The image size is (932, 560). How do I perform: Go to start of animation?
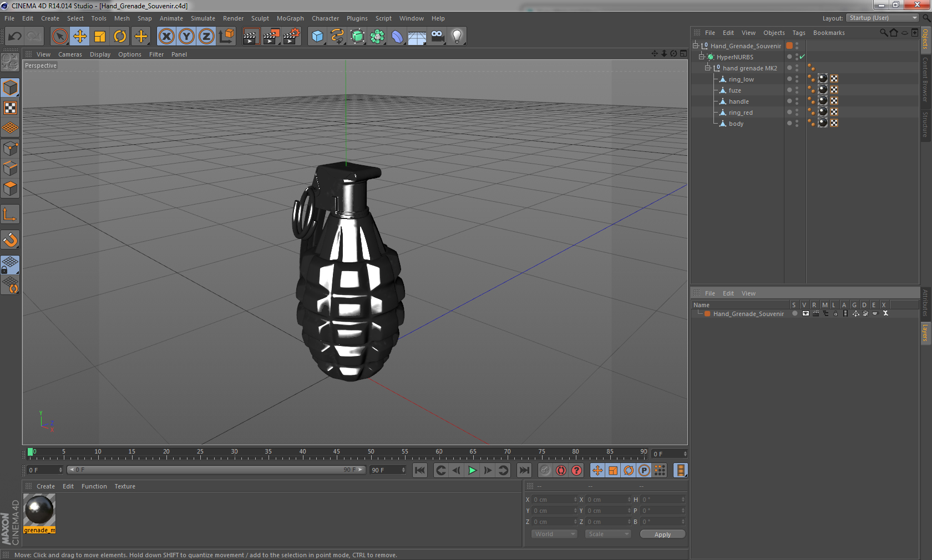coord(420,470)
